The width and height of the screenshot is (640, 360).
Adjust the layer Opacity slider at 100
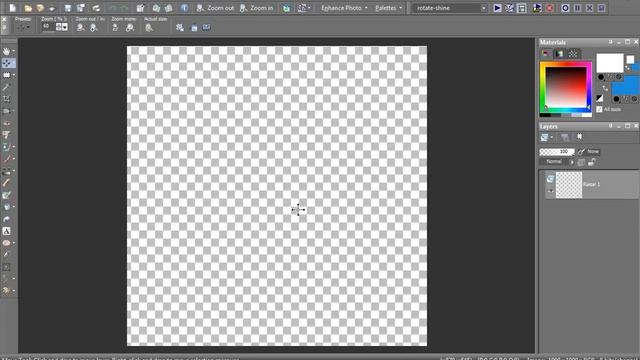point(557,151)
